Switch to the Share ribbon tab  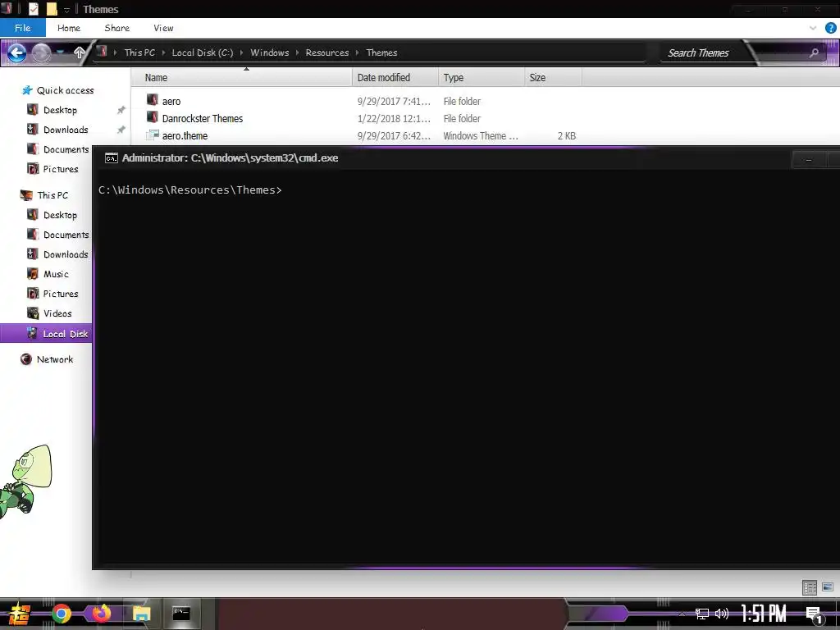(x=116, y=28)
